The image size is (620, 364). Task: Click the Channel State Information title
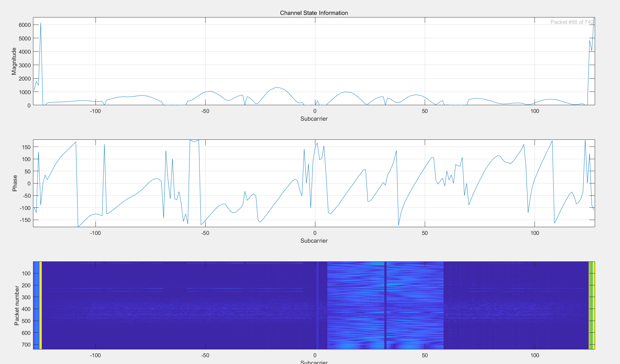coord(313,13)
